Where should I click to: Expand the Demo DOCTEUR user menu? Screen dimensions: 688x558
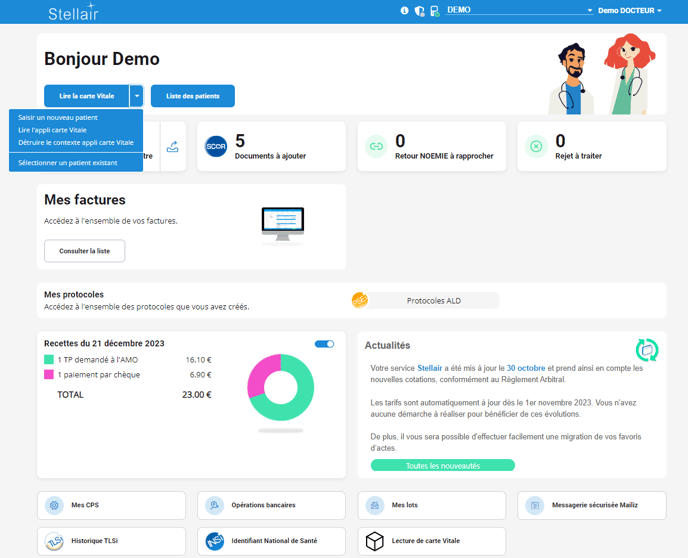629,11
